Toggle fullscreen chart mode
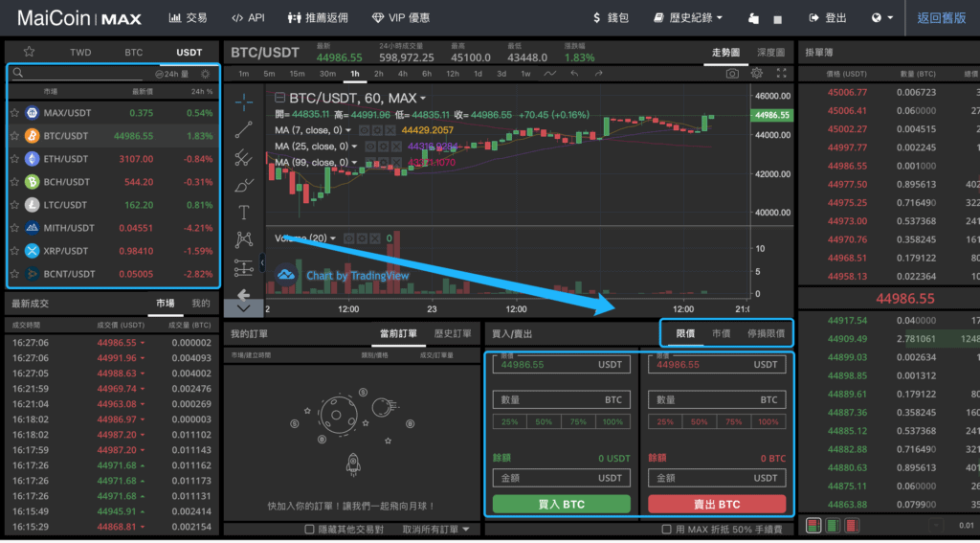Screen dimensions: 980x543 point(781,73)
